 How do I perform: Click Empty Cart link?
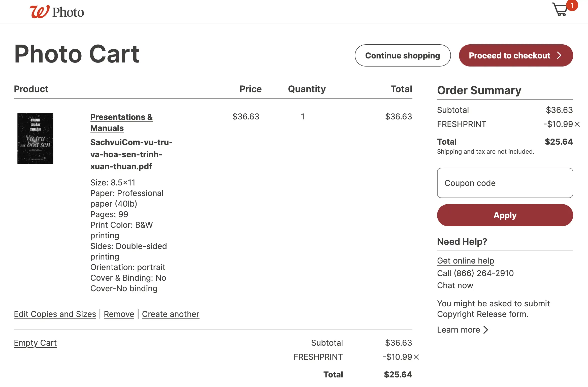(x=35, y=343)
